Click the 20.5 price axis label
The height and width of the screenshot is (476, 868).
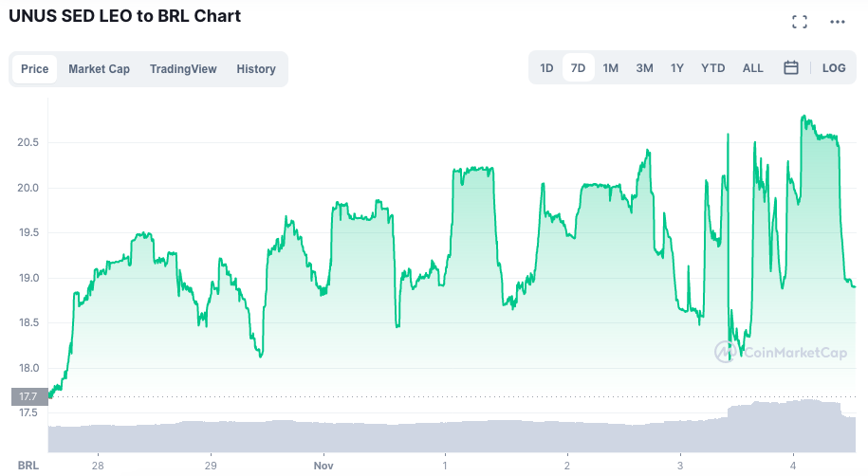(28, 142)
